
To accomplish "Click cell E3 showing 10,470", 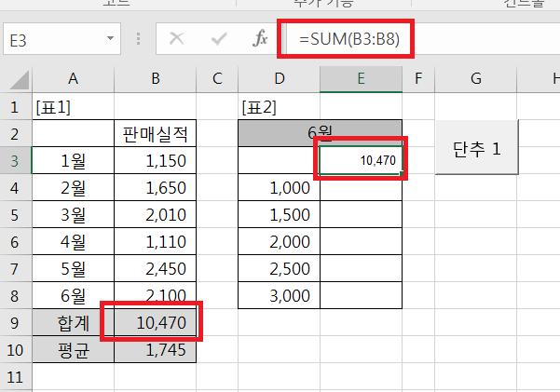I will (x=362, y=160).
